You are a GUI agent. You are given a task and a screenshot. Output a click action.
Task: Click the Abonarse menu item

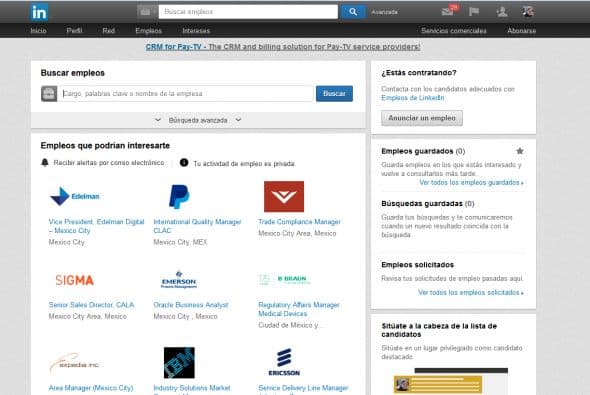click(x=521, y=31)
